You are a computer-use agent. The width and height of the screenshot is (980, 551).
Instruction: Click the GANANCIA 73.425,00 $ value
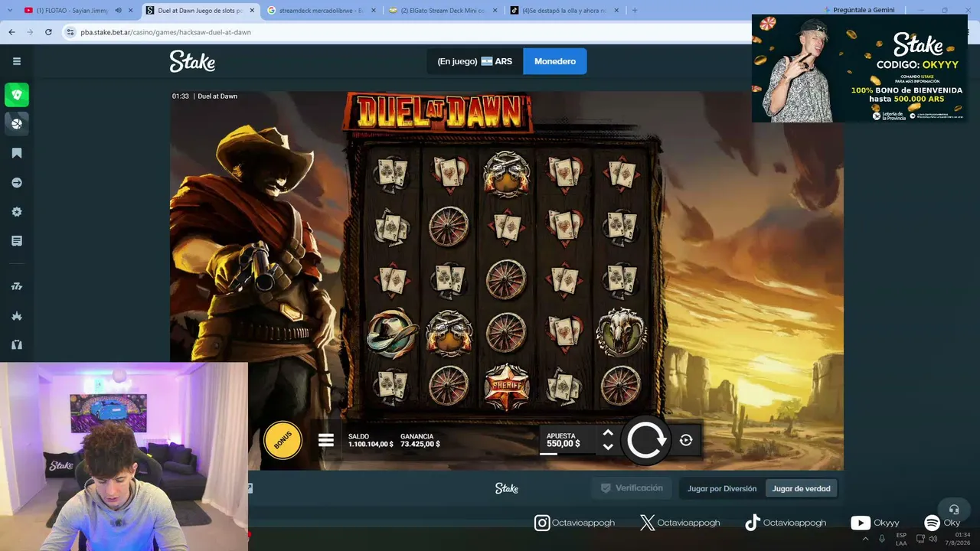420,444
